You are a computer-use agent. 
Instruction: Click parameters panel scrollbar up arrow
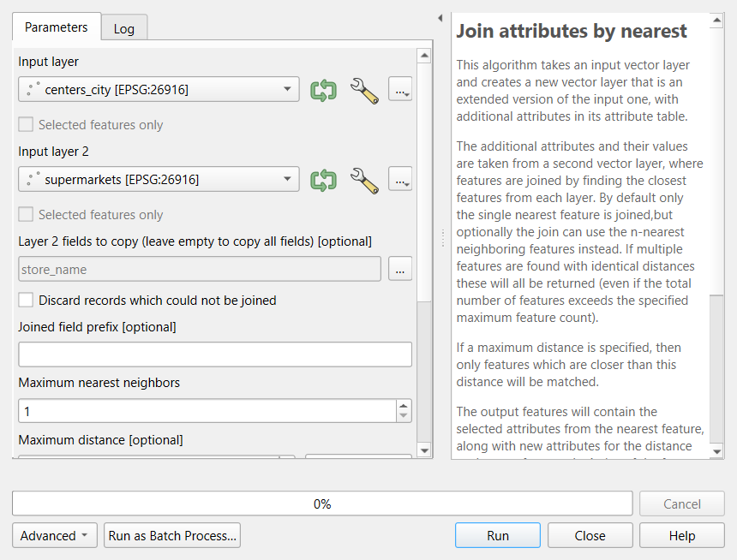(424, 56)
